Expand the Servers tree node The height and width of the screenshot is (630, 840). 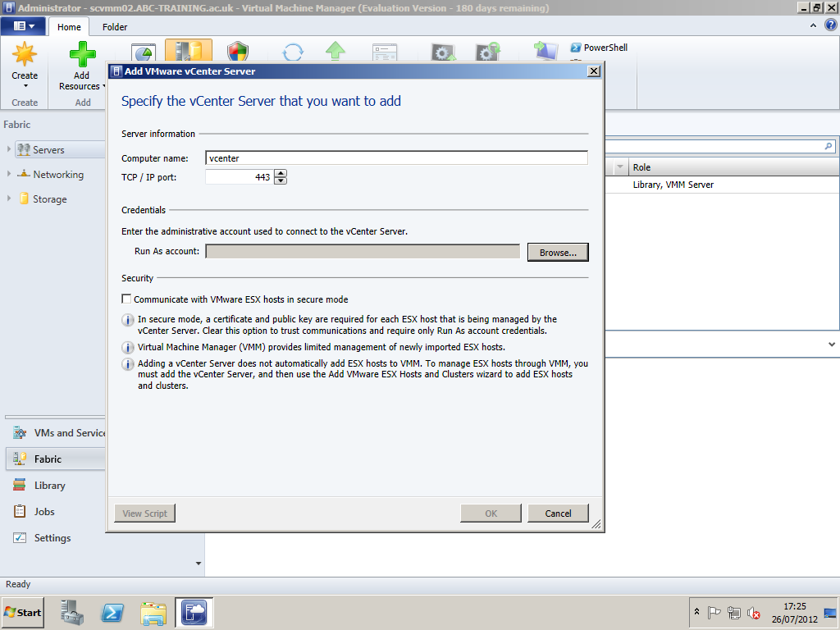(9, 149)
